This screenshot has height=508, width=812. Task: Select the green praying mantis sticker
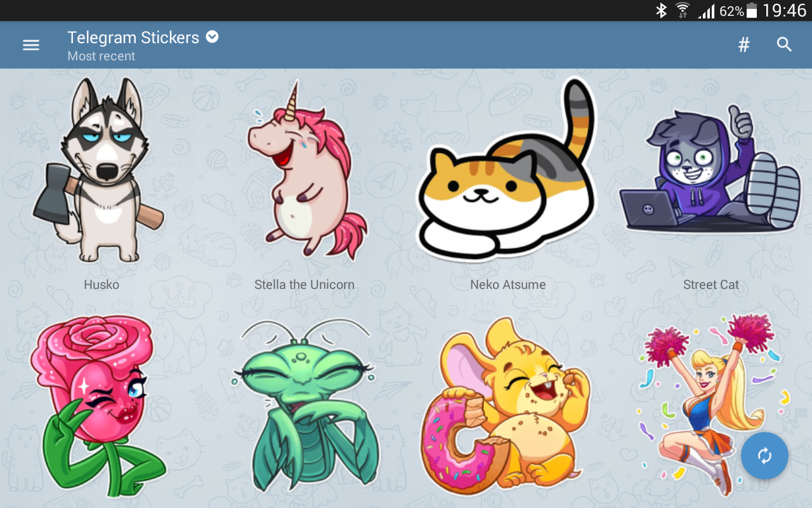[x=306, y=406]
